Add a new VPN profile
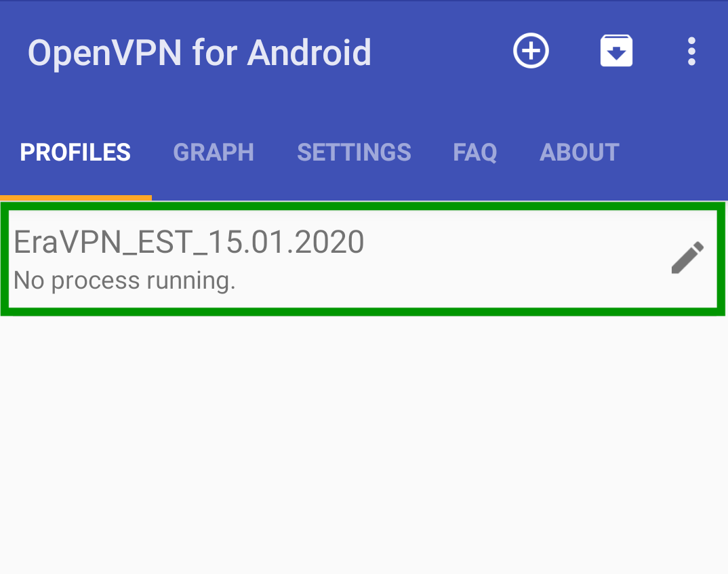 point(531,52)
